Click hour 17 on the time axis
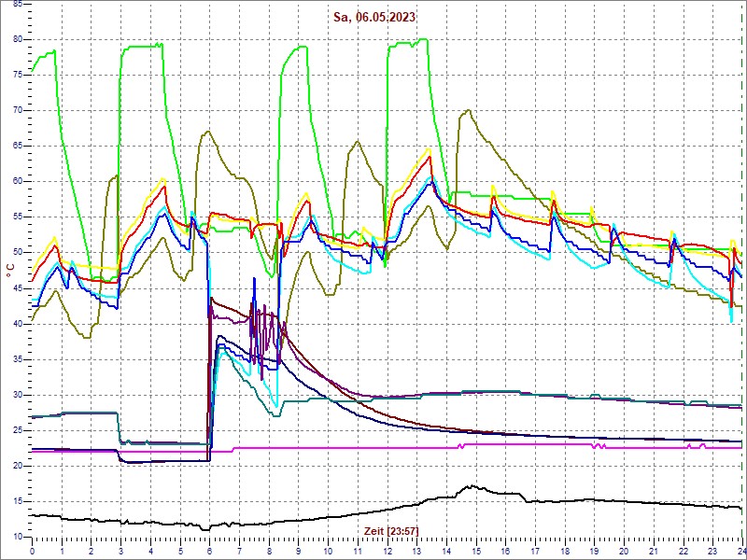The image size is (747, 560). 535,551
